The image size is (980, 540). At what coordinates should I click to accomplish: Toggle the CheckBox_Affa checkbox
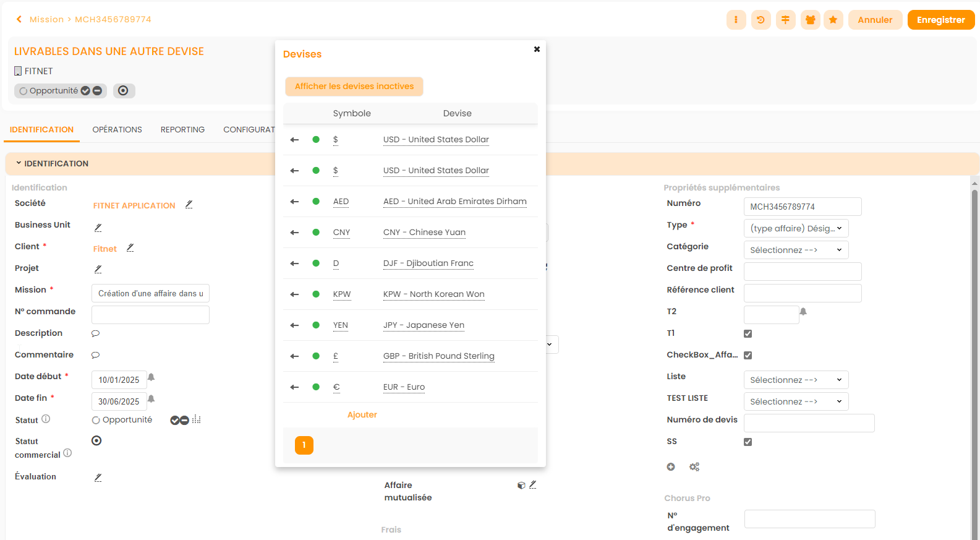pyautogui.click(x=748, y=355)
